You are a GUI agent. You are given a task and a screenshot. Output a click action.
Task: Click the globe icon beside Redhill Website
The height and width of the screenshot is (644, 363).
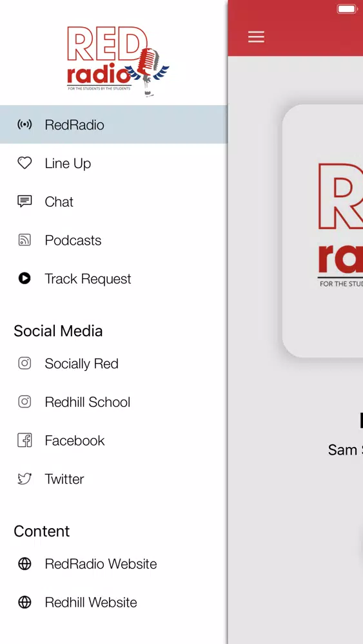[x=25, y=603]
